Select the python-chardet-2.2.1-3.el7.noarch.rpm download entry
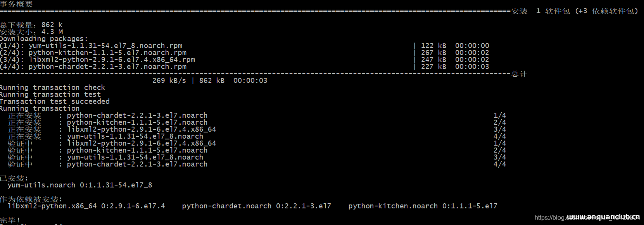Image resolution: width=644 pixels, height=225 pixels. (x=245, y=67)
